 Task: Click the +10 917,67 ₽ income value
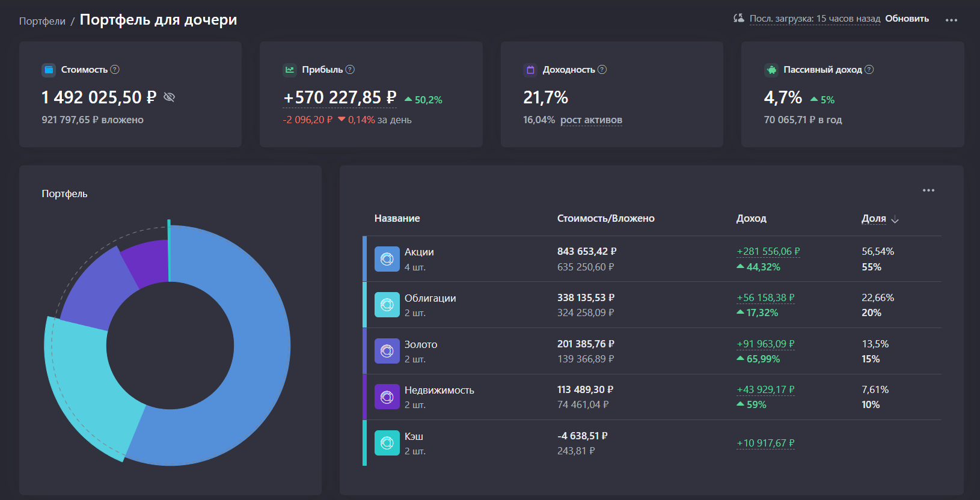(x=765, y=443)
